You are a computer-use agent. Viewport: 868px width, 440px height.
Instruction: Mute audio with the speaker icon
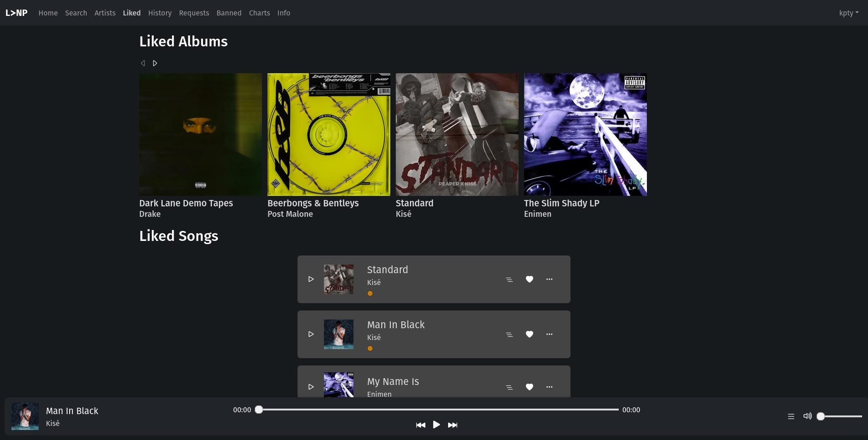tap(807, 416)
